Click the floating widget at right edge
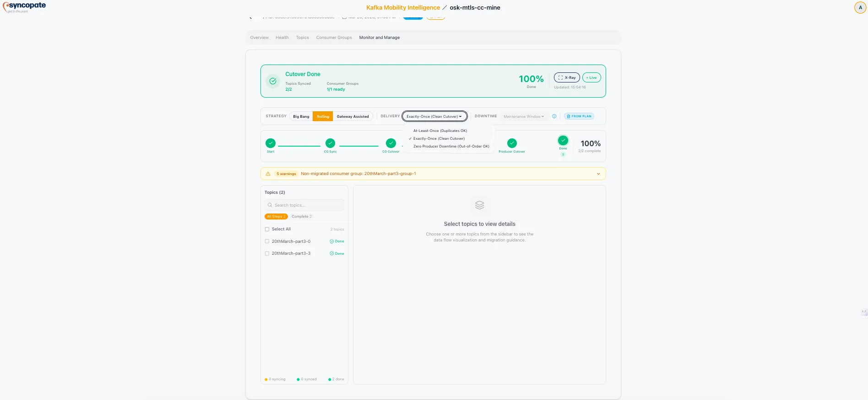Screen dimensions: 868x400 point(864,312)
